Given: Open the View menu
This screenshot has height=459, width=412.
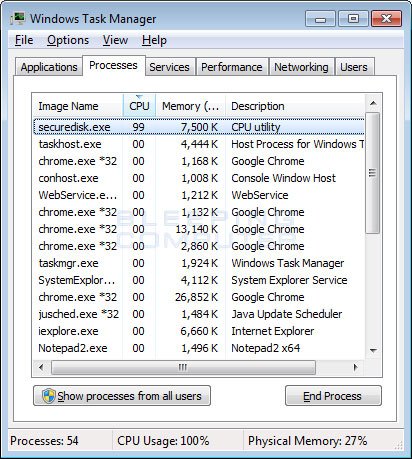Looking at the screenshot, I should pyautogui.click(x=115, y=40).
